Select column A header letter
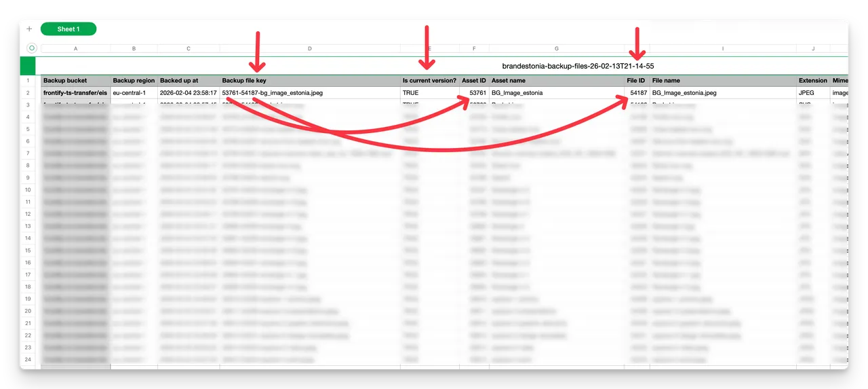 [x=75, y=49]
